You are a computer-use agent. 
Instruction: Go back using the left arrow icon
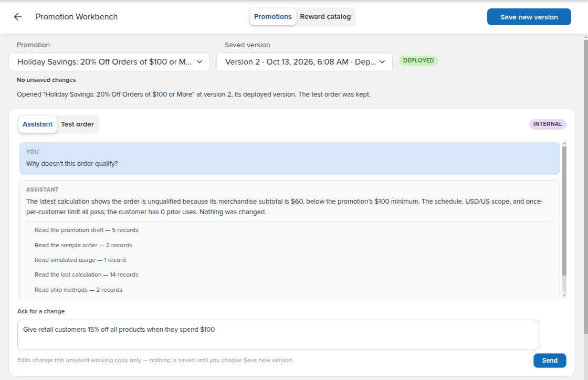pos(18,17)
